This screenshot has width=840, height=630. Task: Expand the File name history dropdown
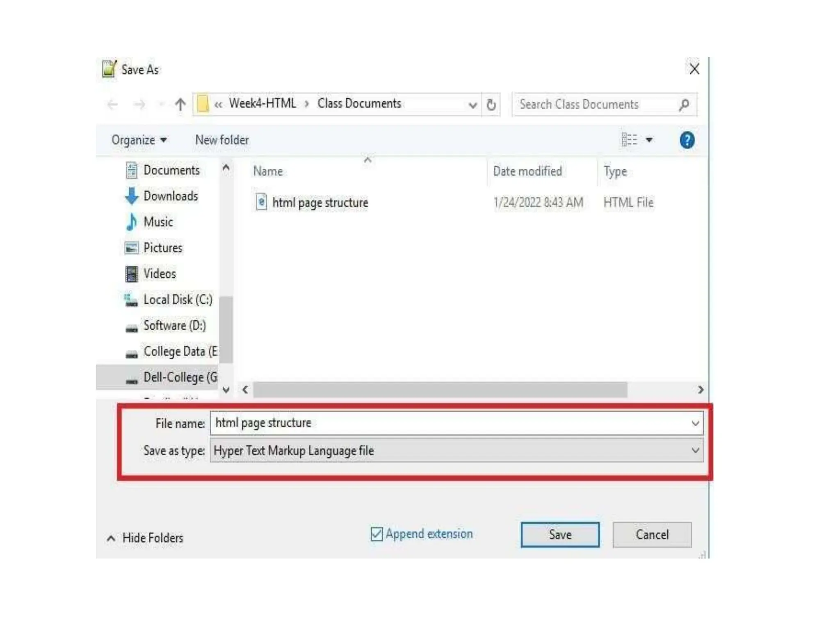695,423
